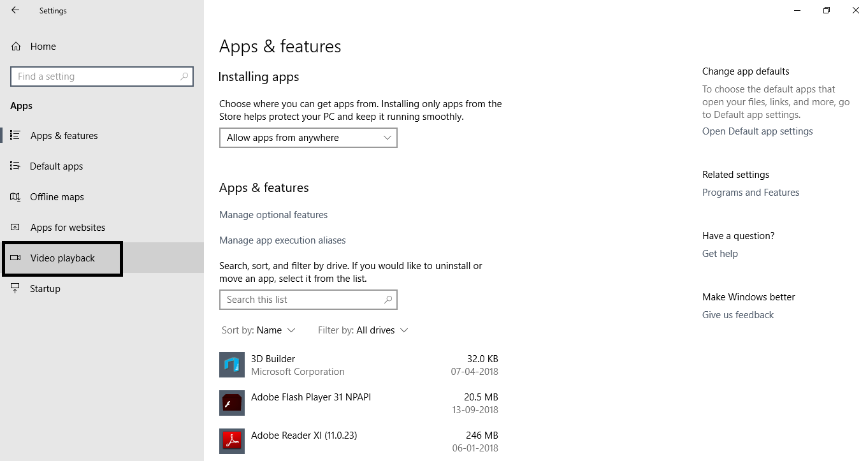Image resolution: width=868 pixels, height=461 pixels.
Task: Click the Manage optional features link
Action: [x=273, y=215]
